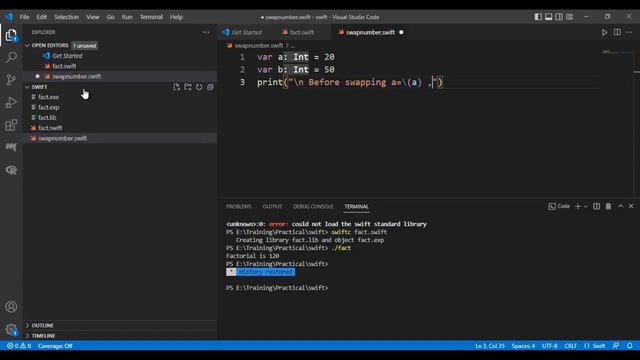Add a new terminal with plus icon
Screen dimensions: 640x360
click(578, 207)
